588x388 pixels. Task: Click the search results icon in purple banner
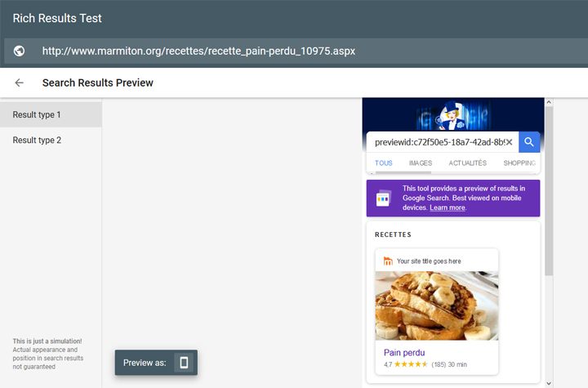(384, 198)
